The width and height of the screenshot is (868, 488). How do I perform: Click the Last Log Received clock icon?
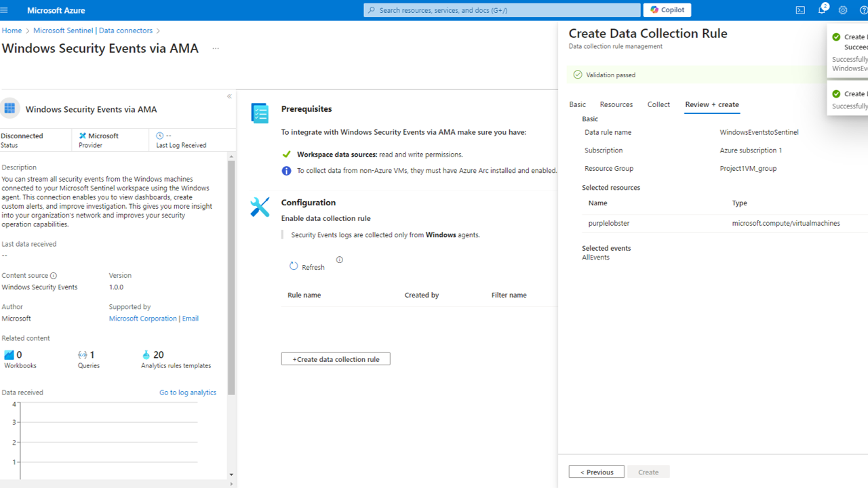coord(160,136)
